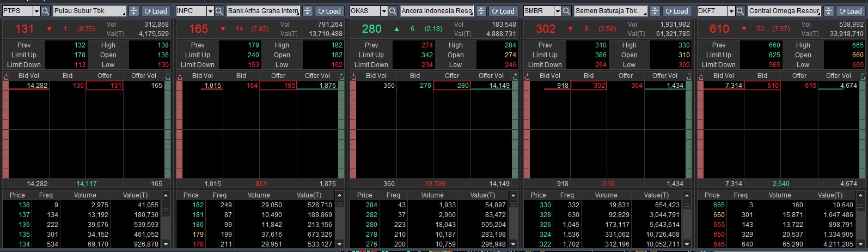Click Price column header in DKFT trade list
This screenshot has width=868, height=252.
click(712, 195)
